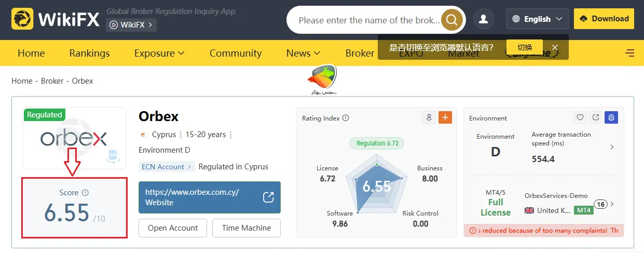This screenshot has height=253, width=644.
Task: Click the Risk Control 0.00 rating
Action: (420, 219)
